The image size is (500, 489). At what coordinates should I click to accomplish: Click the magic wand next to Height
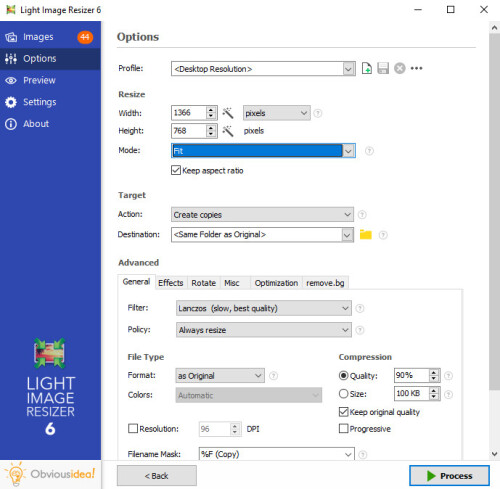pyautogui.click(x=228, y=131)
